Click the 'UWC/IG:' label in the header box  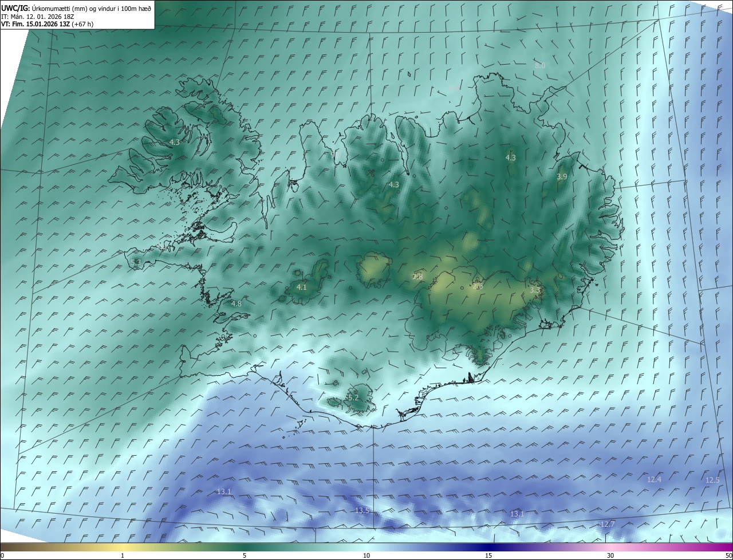pos(15,8)
